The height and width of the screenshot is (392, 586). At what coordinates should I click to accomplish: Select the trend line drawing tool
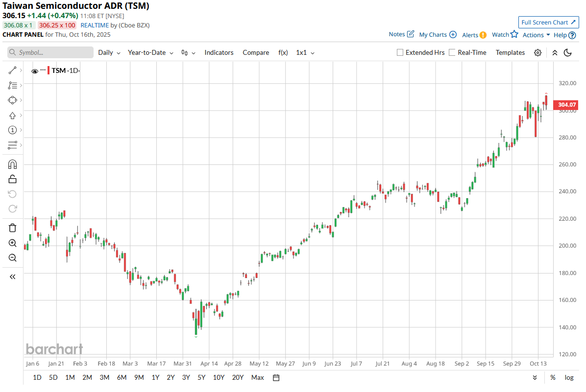[12, 70]
